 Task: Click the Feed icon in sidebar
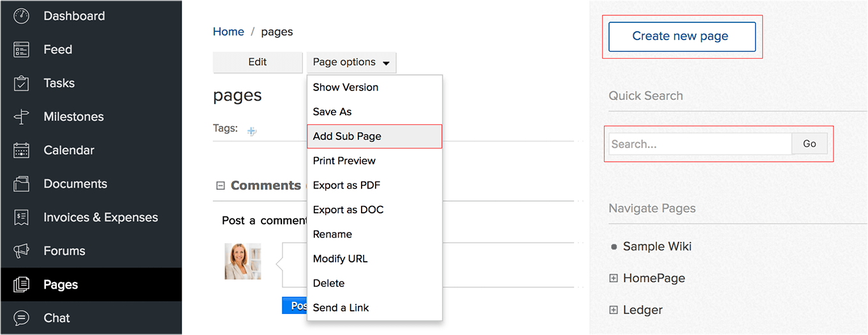coord(22,50)
